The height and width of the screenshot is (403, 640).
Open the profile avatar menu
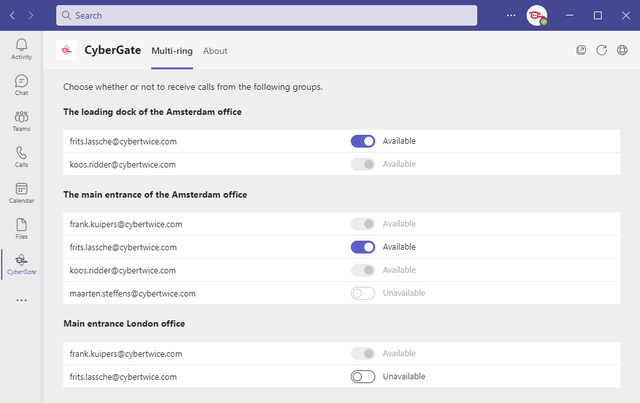pos(537,16)
